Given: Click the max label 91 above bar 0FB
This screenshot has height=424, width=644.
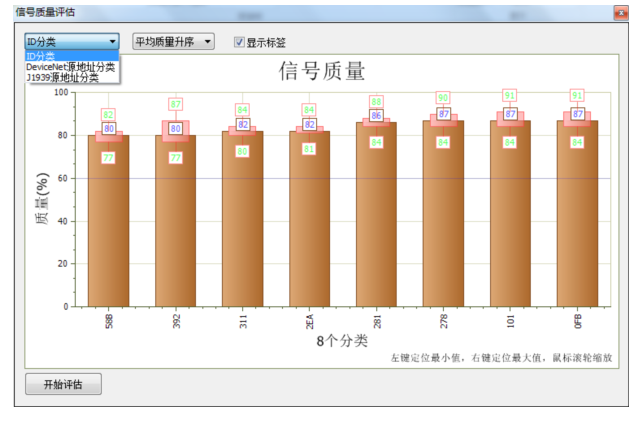Looking at the screenshot, I should pyautogui.click(x=577, y=95).
